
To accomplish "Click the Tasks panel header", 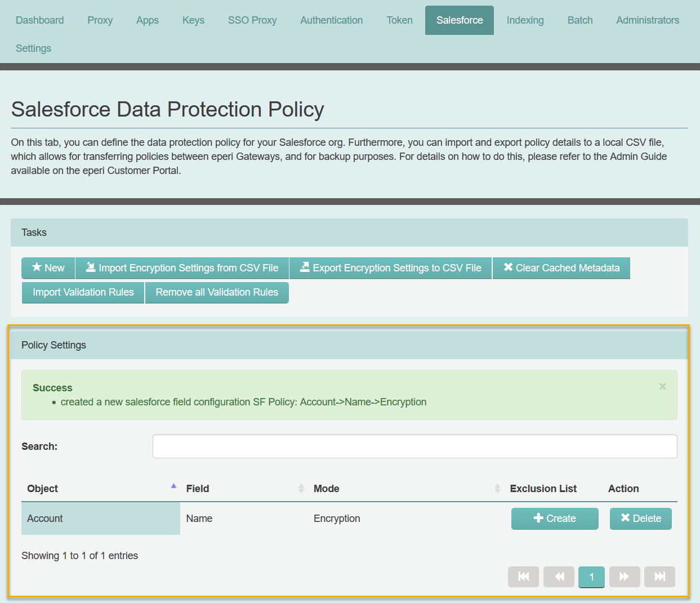I will pyautogui.click(x=349, y=233).
